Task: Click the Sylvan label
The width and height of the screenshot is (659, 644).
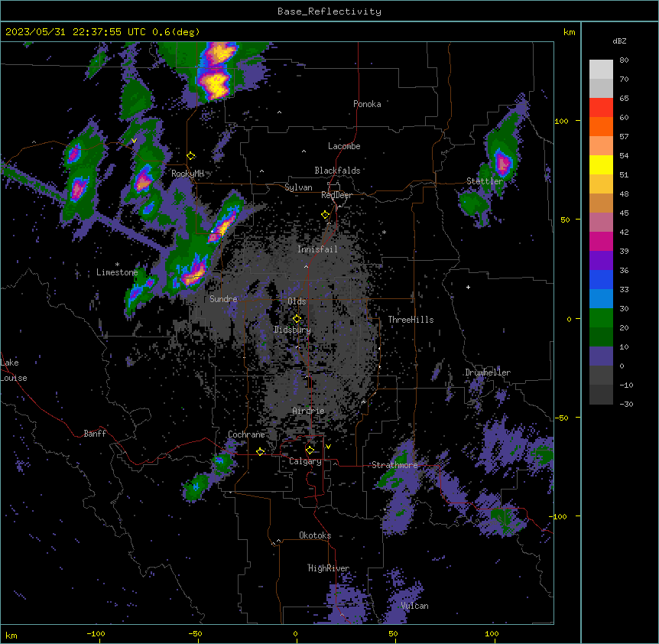Action: (x=298, y=187)
